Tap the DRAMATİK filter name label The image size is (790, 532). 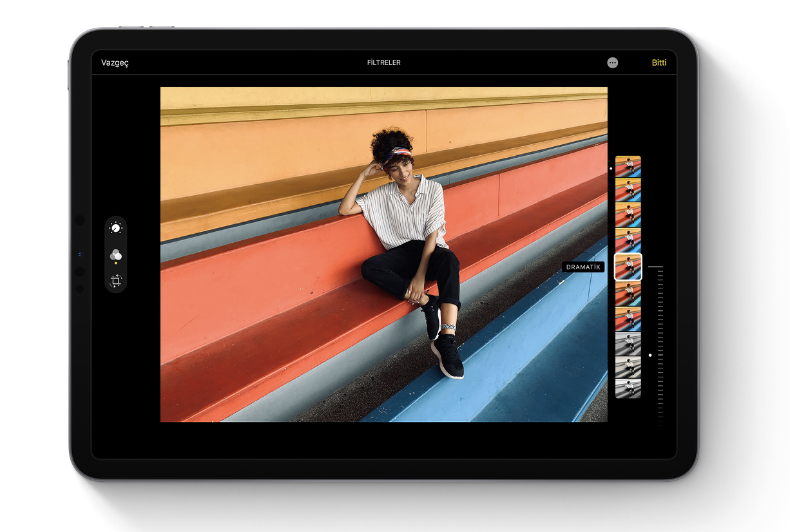583,267
